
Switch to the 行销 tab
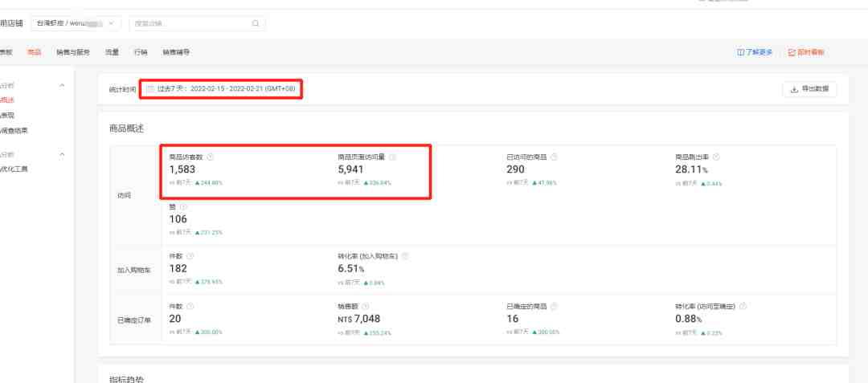coord(141,52)
